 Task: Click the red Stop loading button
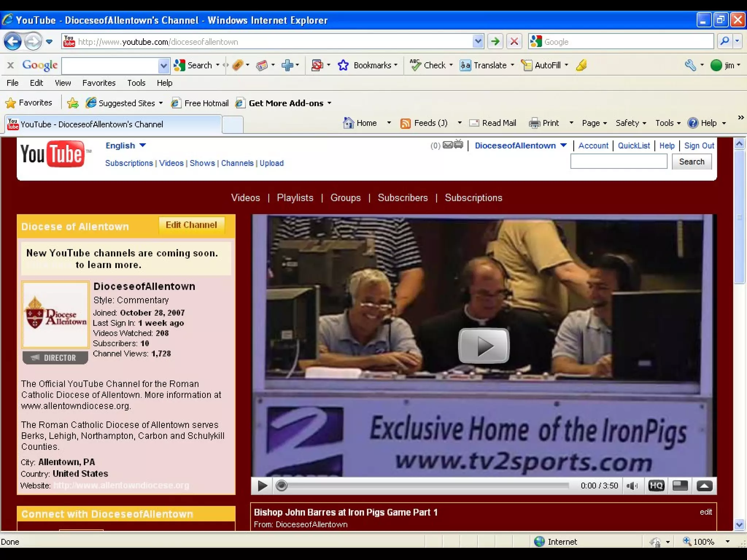coord(514,42)
